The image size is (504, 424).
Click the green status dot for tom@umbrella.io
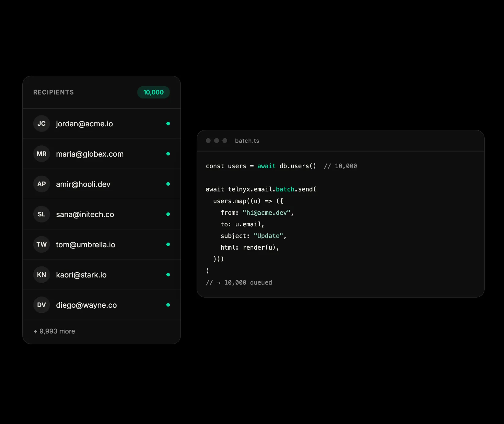coord(168,244)
